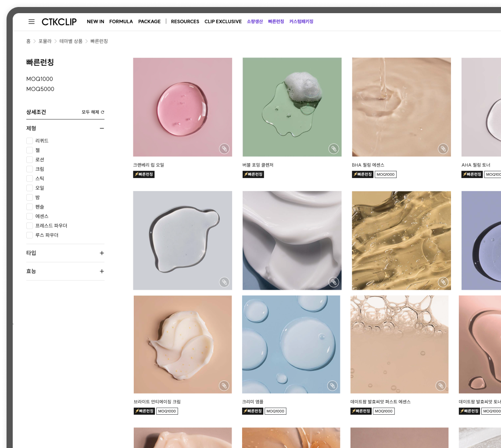Screen dimensions: 501x448
Task: Click 빠른런칭 badge under BHA 필링 에센스
Action: pyautogui.click(x=362, y=174)
